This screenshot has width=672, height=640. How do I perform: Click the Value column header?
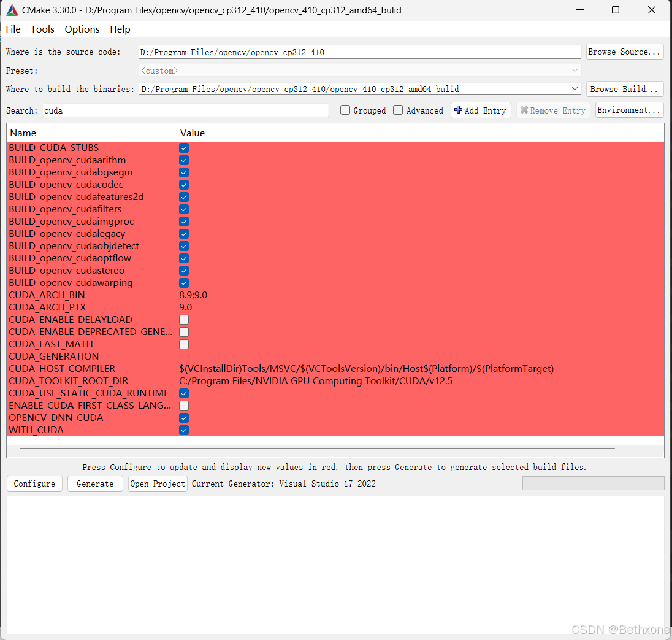tap(421, 133)
